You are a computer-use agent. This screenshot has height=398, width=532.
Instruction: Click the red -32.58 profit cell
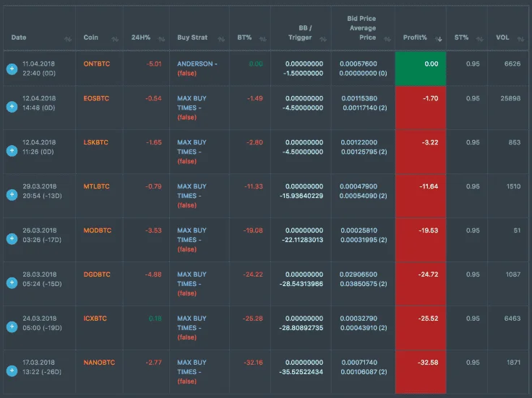421,371
